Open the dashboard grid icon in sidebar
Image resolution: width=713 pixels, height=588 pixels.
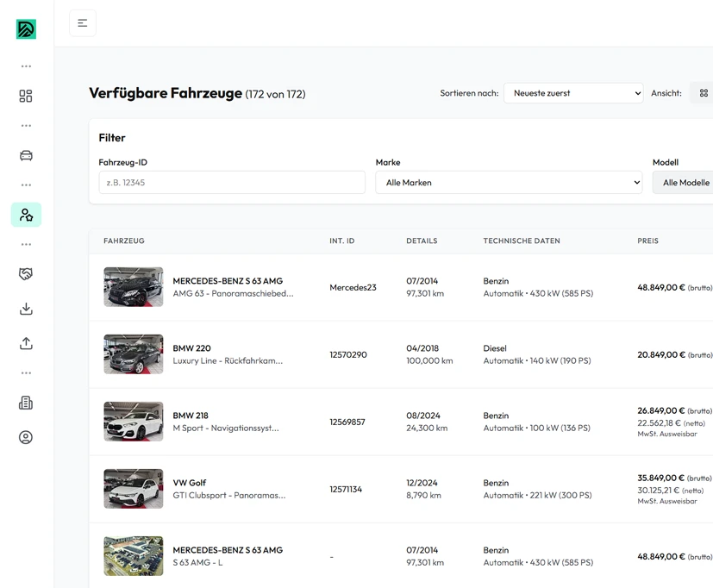pyautogui.click(x=26, y=96)
